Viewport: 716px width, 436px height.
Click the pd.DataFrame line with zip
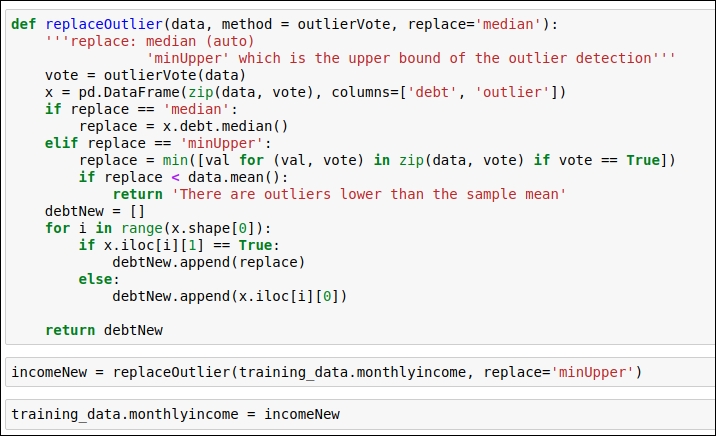305,92
